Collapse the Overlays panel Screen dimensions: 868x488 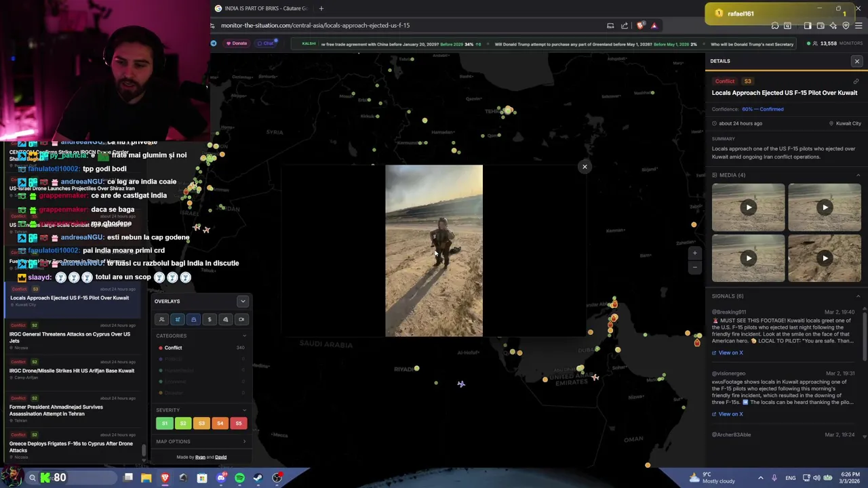pos(243,301)
